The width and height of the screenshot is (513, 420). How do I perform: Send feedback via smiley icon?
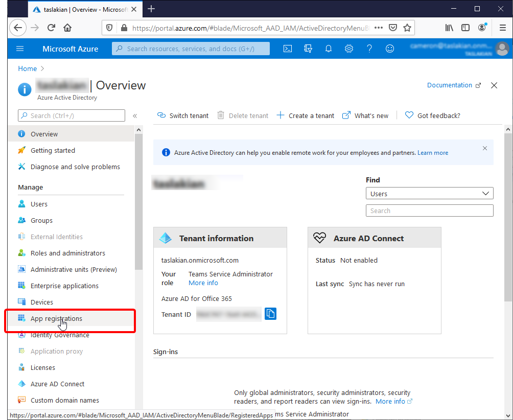pyautogui.click(x=390, y=49)
